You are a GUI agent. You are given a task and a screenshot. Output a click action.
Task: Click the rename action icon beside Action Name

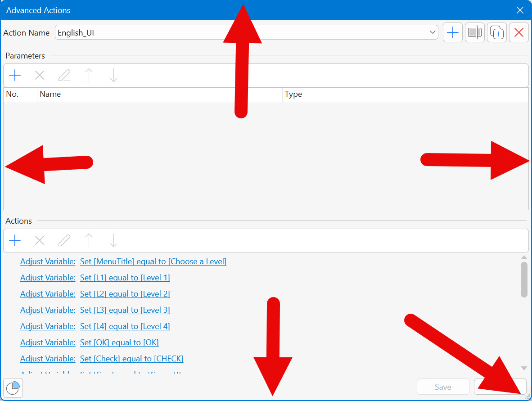[475, 33]
